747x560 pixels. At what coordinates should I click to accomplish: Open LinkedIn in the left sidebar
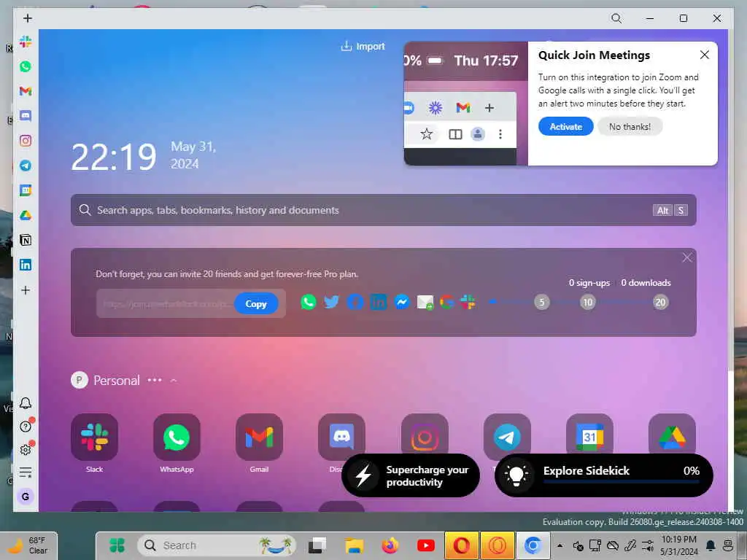coord(26,265)
